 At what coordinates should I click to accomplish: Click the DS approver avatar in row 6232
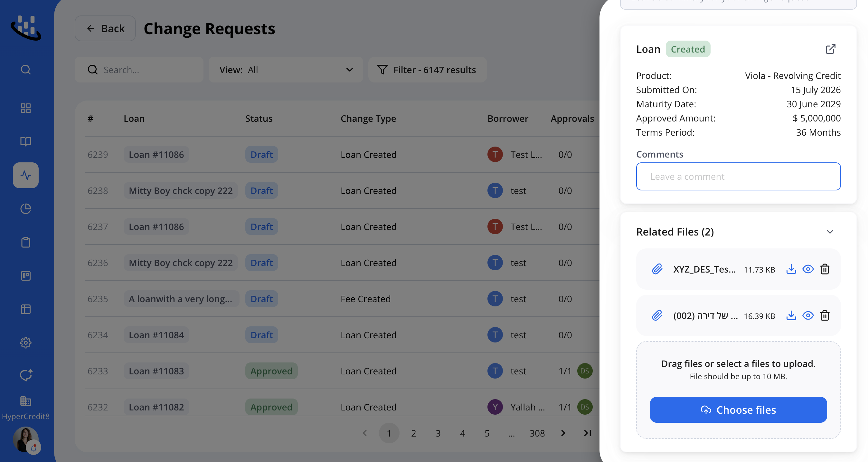(x=585, y=407)
